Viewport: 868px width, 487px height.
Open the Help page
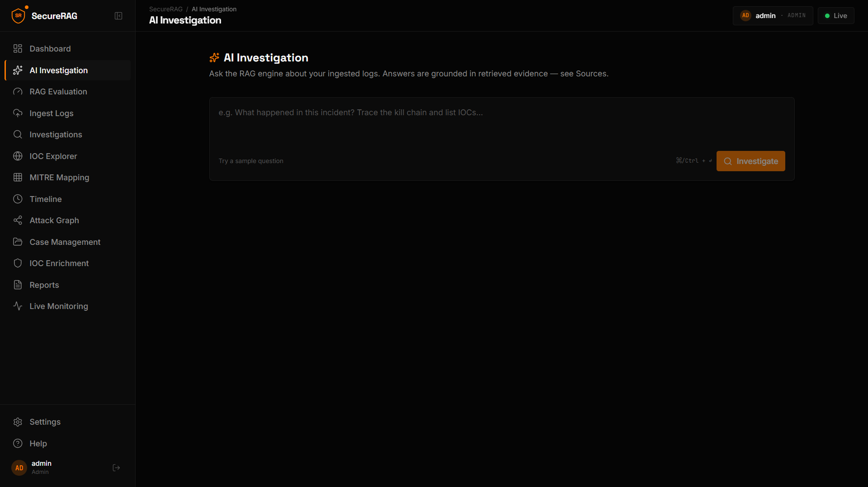(x=68, y=443)
